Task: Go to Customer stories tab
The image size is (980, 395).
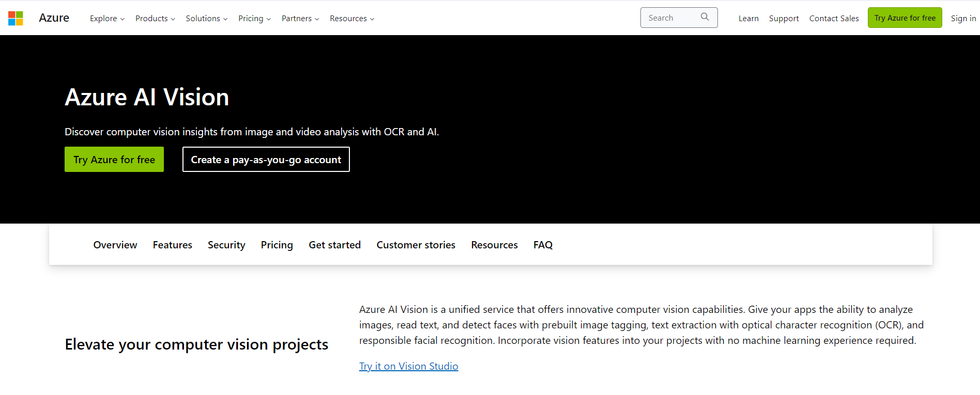Action: [416, 245]
